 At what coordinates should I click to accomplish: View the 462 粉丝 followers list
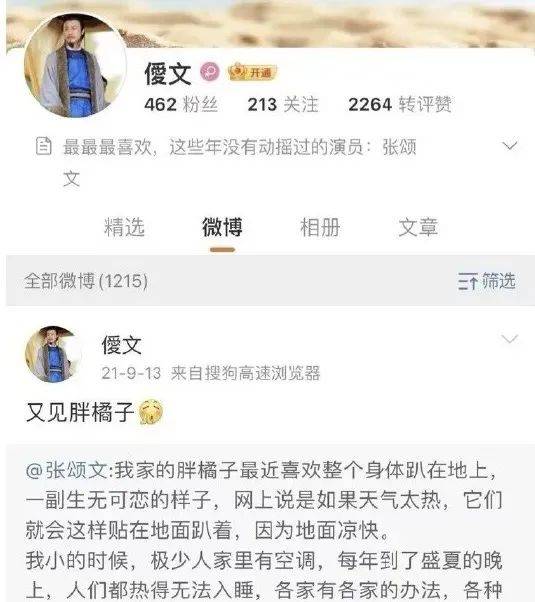click(181, 104)
